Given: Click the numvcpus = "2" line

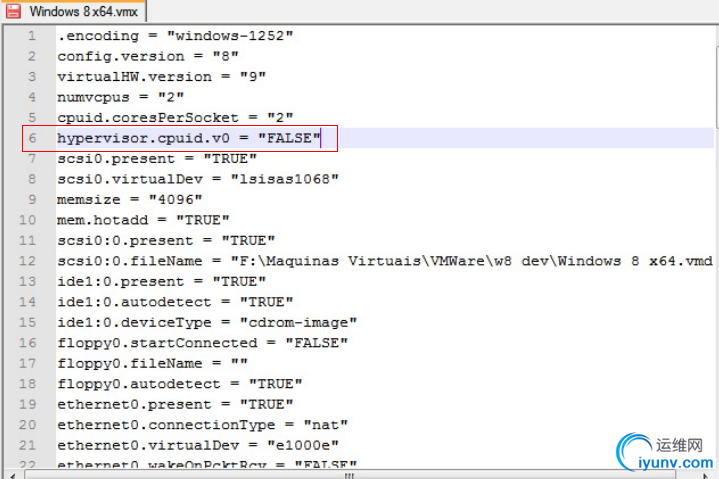Looking at the screenshot, I should pos(121,97).
